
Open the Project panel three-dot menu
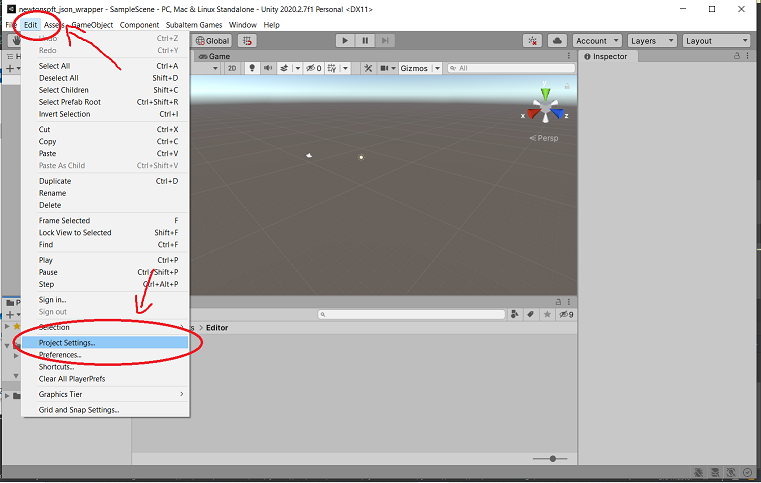pos(569,301)
